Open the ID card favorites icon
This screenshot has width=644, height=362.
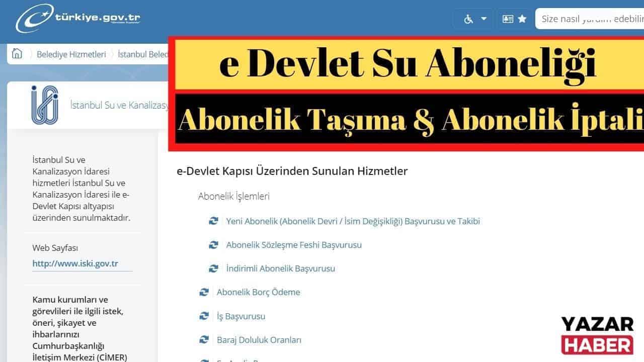(515, 19)
